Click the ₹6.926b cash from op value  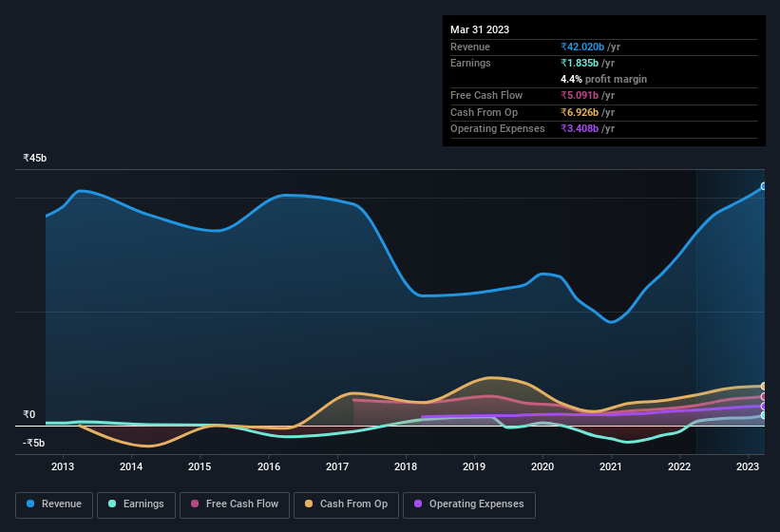click(x=580, y=112)
